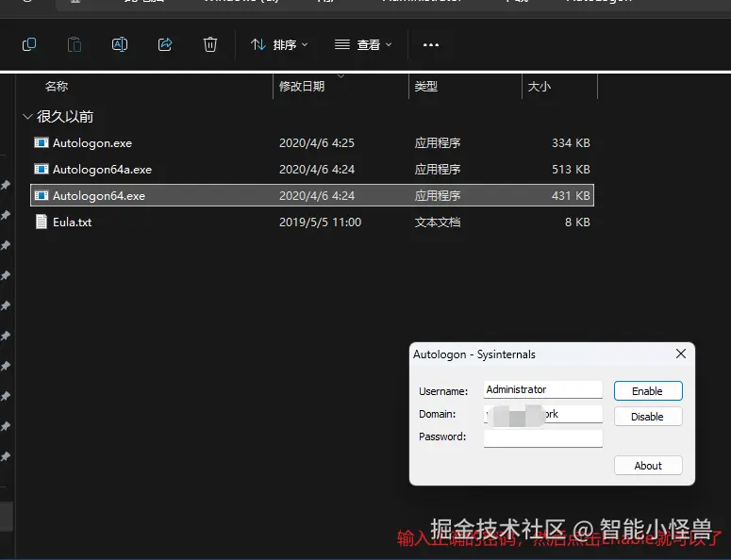
Task: Click Disable button in Autologon dialog
Action: [648, 417]
